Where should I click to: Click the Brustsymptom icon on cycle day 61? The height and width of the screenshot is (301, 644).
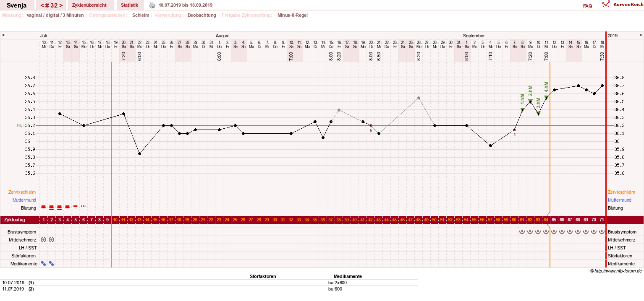522,231
